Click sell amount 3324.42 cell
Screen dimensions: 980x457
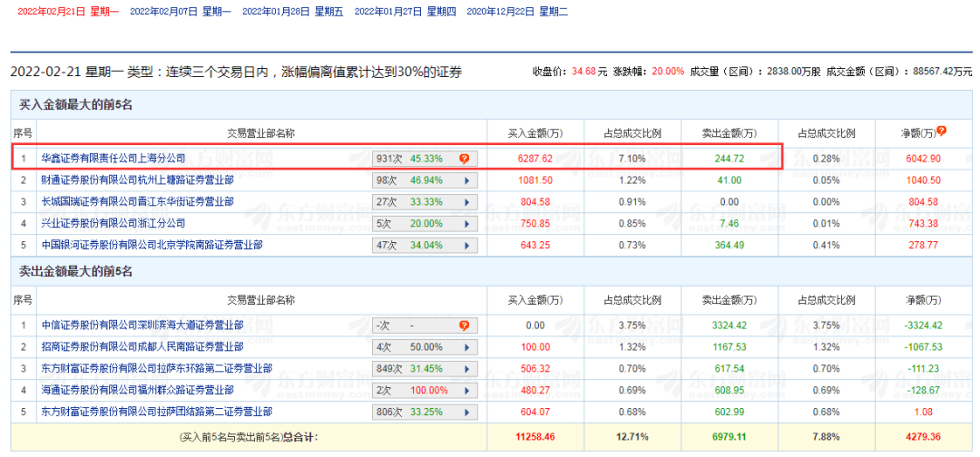[x=729, y=326]
